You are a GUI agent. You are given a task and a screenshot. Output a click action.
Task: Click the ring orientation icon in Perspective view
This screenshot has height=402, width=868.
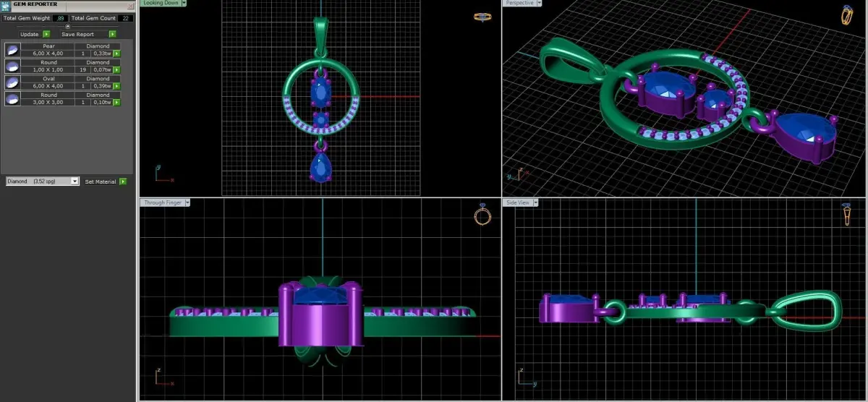(x=847, y=16)
